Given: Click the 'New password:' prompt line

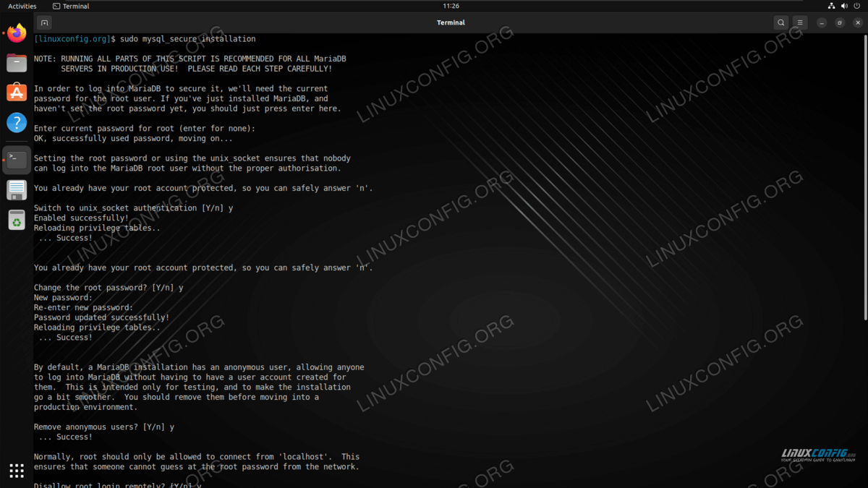Looking at the screenshot, I should 64,298.
